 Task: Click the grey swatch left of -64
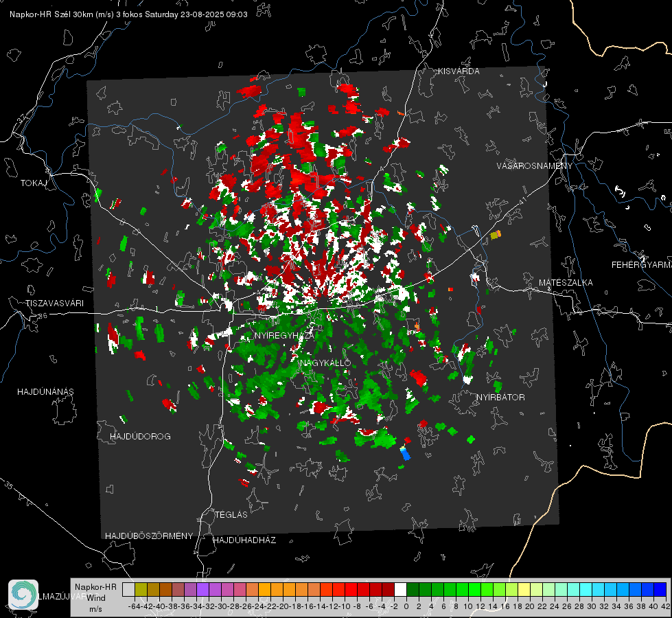pos(128,590)
